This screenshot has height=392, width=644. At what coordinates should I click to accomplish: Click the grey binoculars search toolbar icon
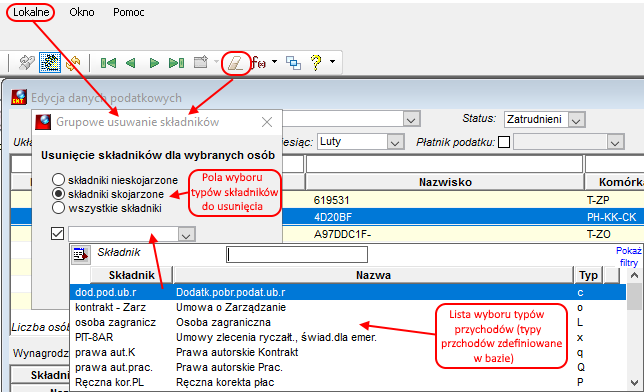click(27, 63)
